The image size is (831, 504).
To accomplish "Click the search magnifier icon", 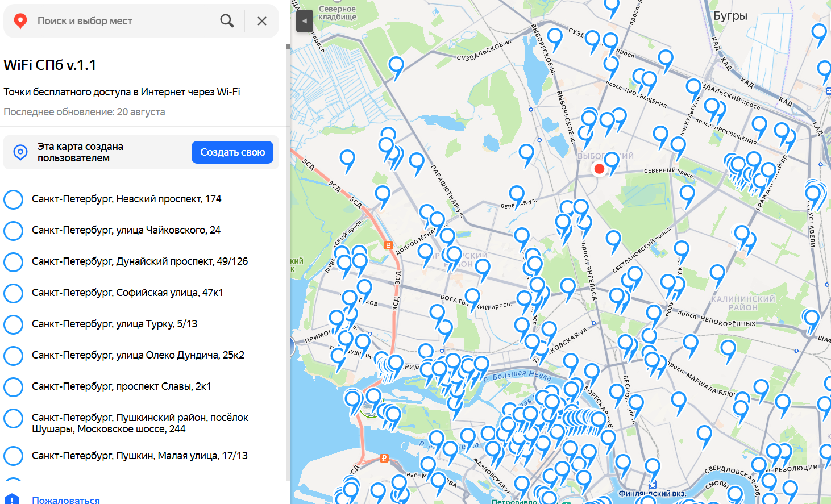I will coord(227,21).
